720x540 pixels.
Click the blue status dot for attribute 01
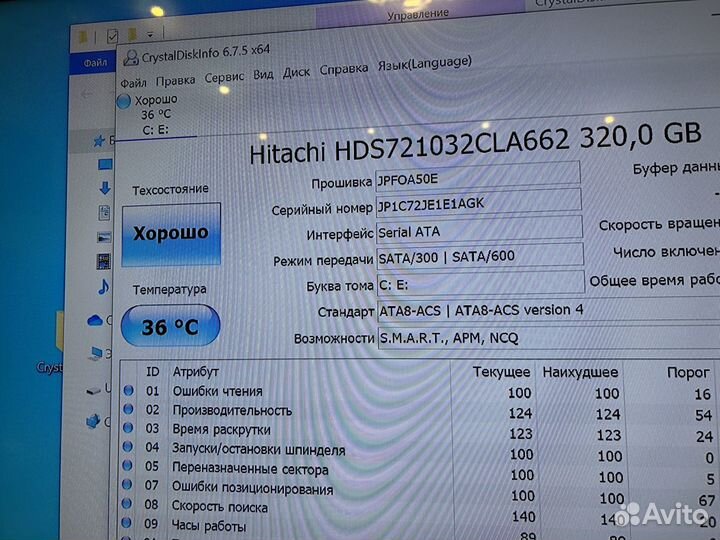tap(129, 390)
